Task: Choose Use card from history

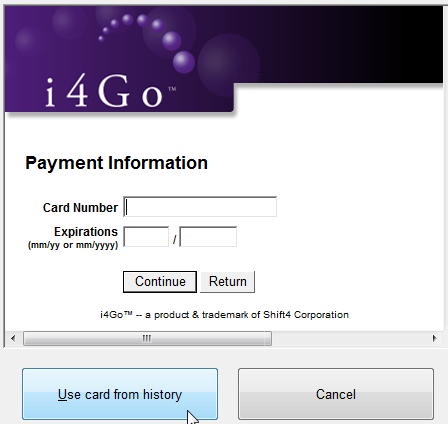Action: pos(120,394)
